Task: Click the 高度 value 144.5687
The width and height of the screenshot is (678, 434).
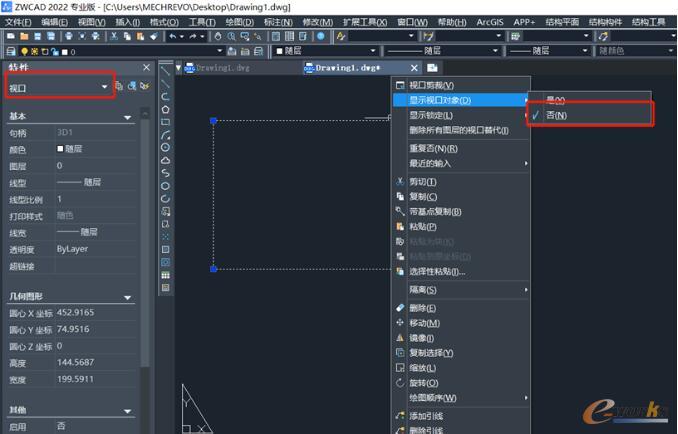Action: point(75,362)
